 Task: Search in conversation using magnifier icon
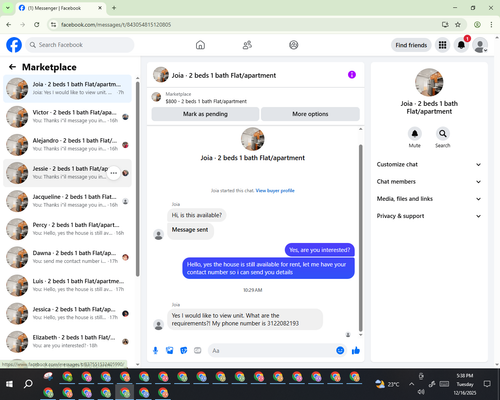coord(443,134)
